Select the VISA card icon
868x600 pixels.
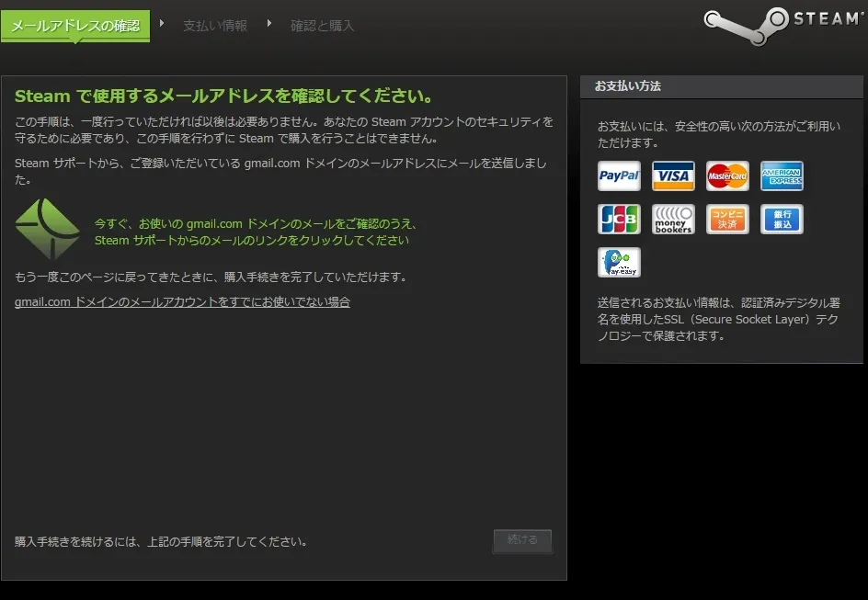click(x=673, y=175)
